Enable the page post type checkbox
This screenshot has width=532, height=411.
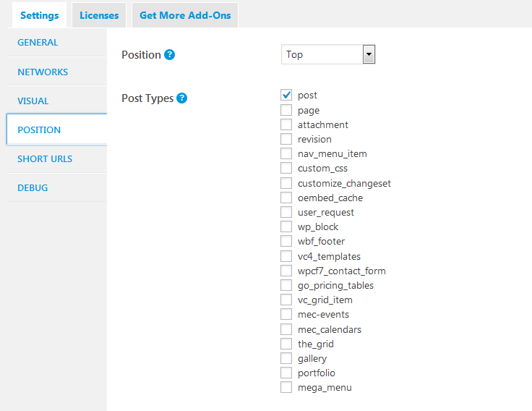coord(286,110)
